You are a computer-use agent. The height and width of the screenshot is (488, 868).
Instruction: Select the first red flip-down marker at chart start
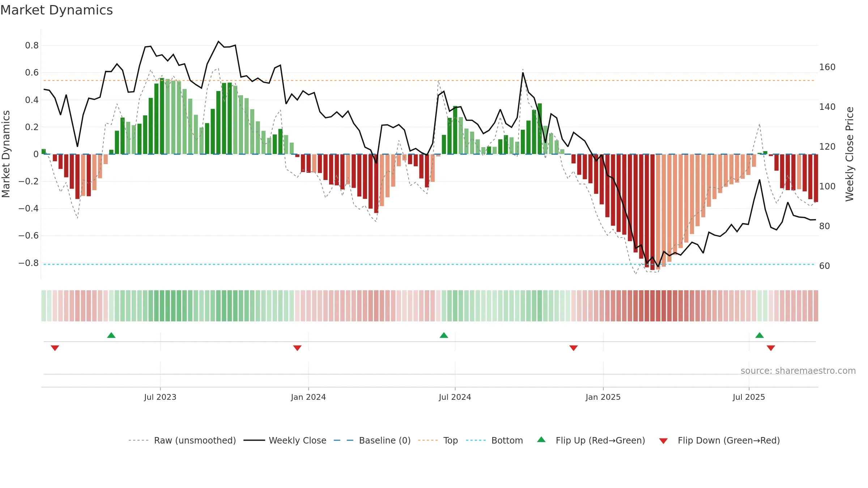click(55, 348)
